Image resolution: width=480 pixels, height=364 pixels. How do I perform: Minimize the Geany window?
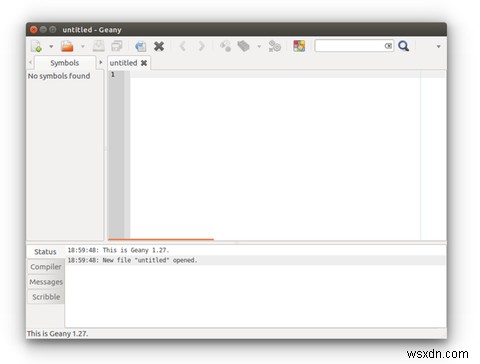point(43,30)
